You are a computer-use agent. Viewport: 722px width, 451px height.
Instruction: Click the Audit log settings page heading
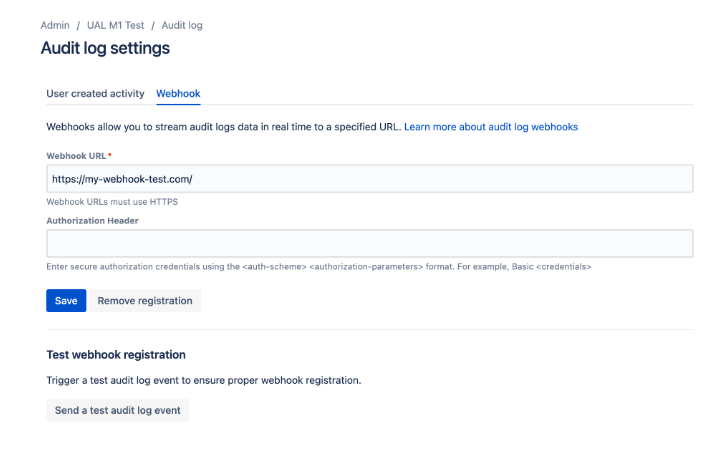[x=105, y=48]
